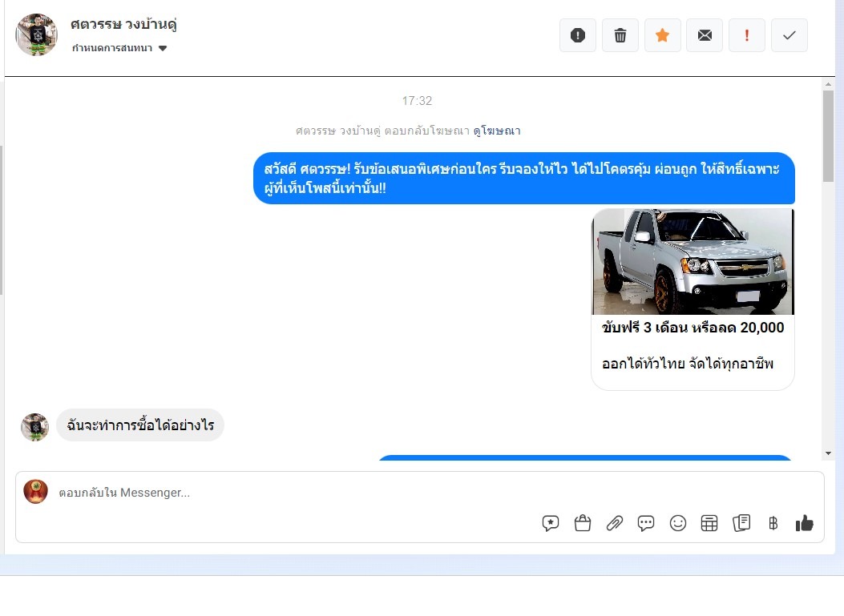Delete conversation using trash can icon
Screen dimensions: 844x616
pos(620,35)
